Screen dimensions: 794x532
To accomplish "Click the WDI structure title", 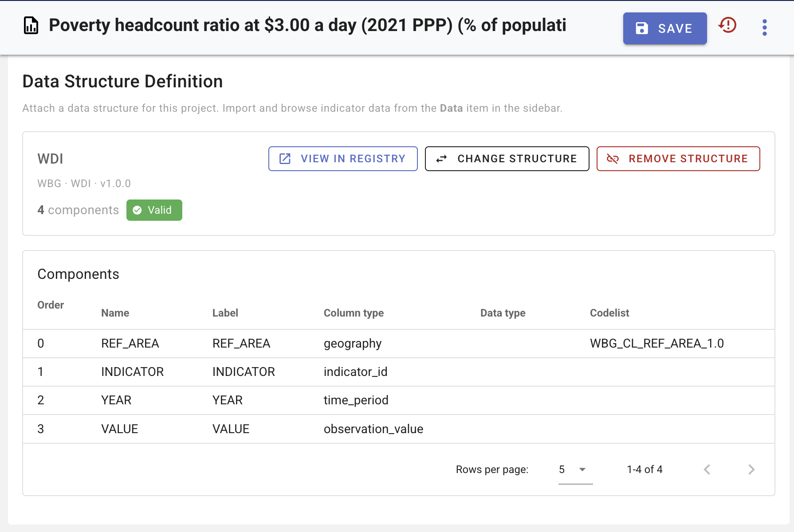I will click(51, 159).
